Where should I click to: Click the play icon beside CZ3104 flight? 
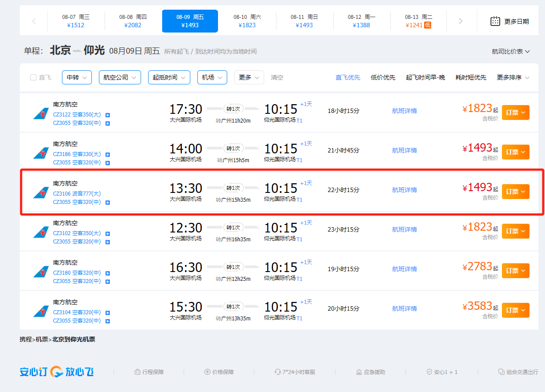108,313
